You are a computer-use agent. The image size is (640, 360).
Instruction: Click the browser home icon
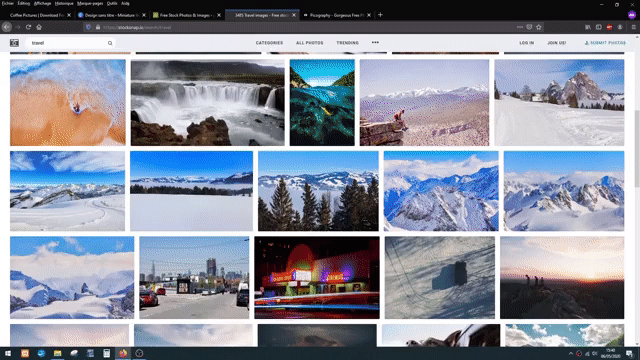click(x=39, y=27)
